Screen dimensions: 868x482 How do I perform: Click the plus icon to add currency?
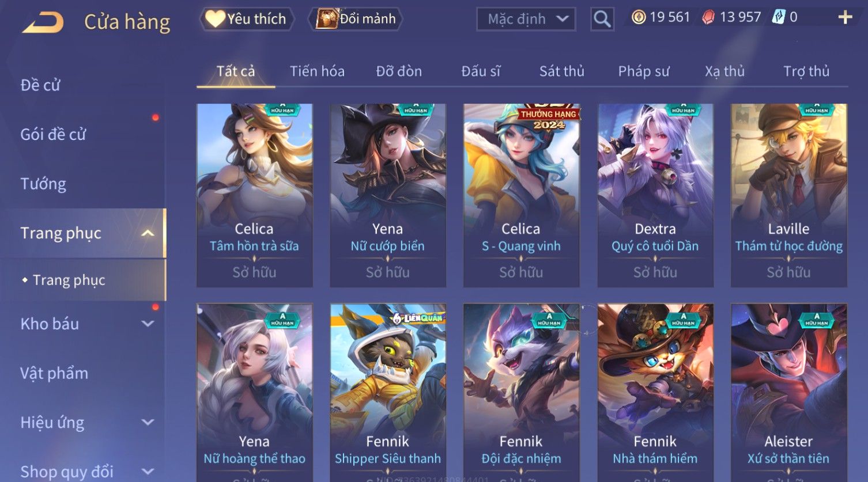(x=845, y=17)
